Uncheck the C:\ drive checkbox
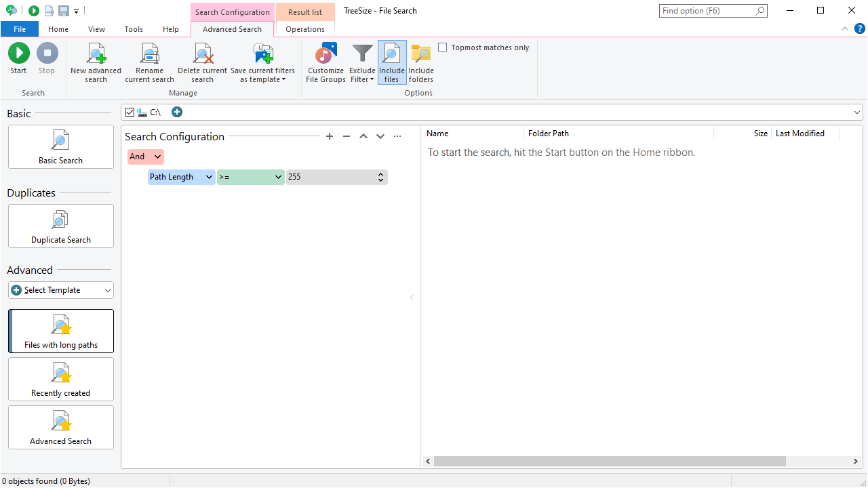Viewport: 868px width, 488px height. (130, 112)
